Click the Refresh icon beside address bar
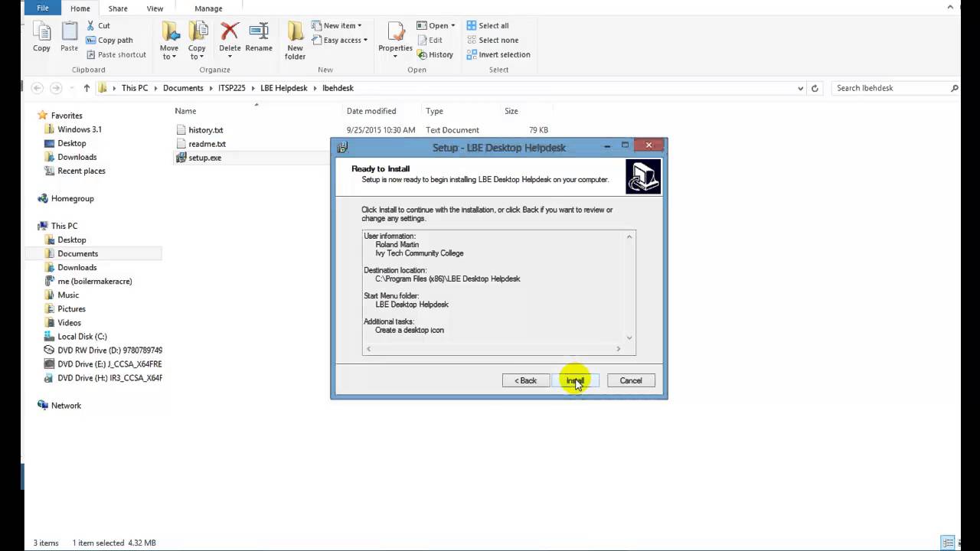The width and height of the screenshot is (980, 551). click(815, 88)
